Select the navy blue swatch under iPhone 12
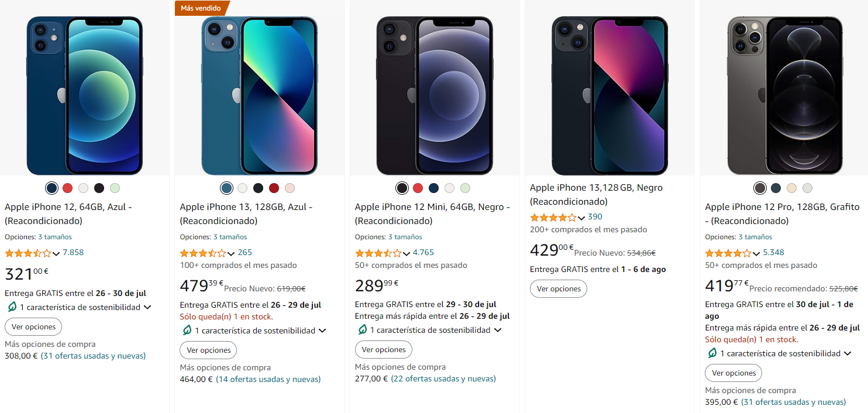Viewport: 868px width, 413px height. [51, 188]
